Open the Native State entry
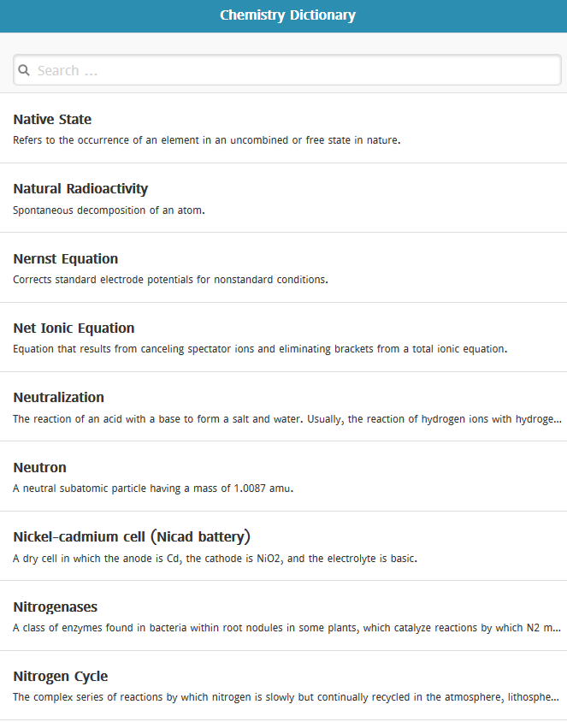 click(x=52, y=119)
